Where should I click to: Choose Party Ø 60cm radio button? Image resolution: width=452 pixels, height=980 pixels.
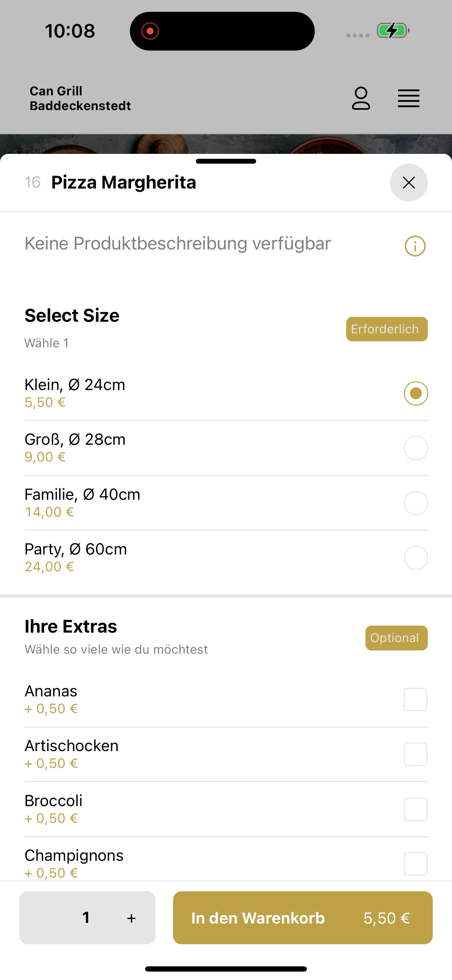pos(416,558)
